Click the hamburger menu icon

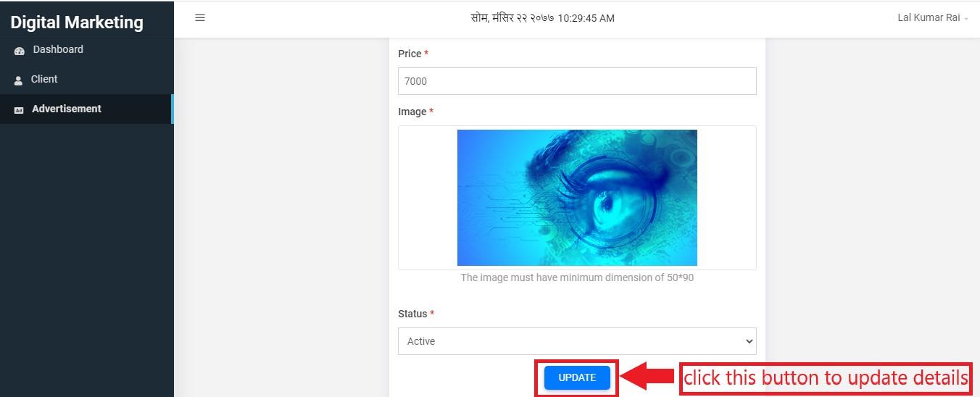pyautogui.click(x=200, y=17)
